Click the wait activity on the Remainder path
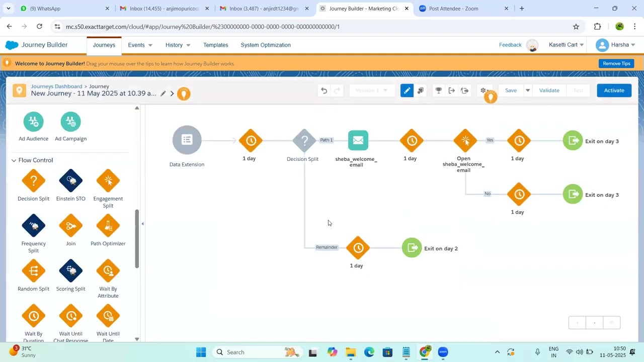Image resolution: width=644 pixels, height=362 pixels. click(358, 248)
